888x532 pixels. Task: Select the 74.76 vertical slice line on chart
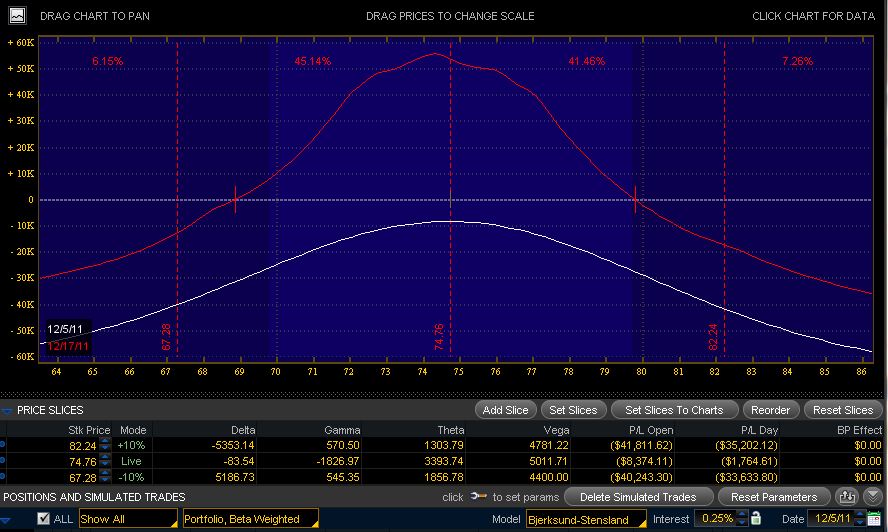(x=451, y=198)
